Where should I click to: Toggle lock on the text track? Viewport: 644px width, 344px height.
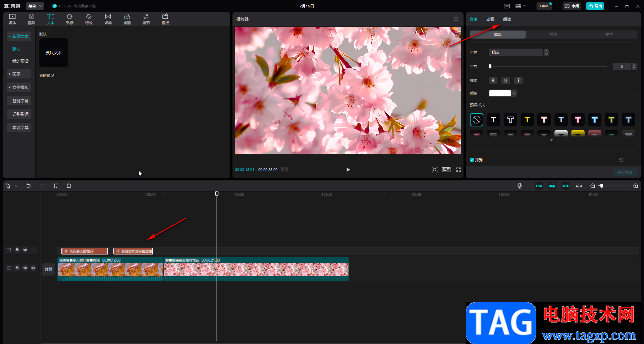(x=17, y=250)
